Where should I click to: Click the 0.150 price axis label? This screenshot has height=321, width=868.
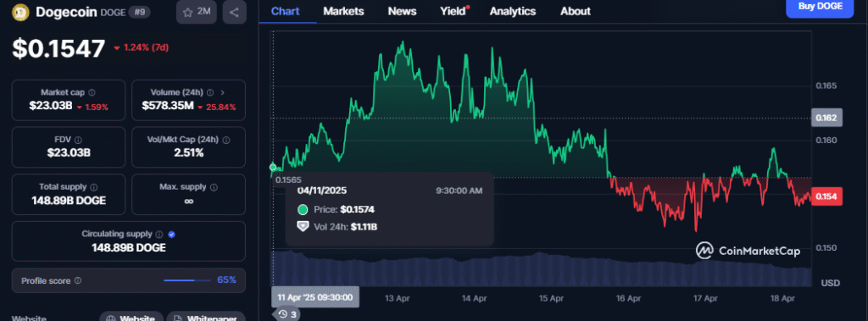click(x=826, y=248)
